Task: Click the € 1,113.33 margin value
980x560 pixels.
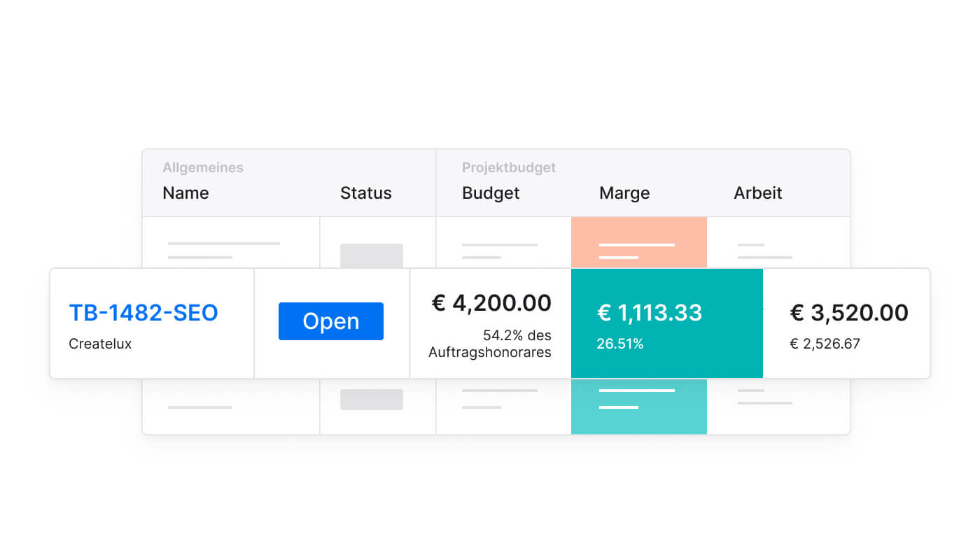Action: tap(649, 313)
